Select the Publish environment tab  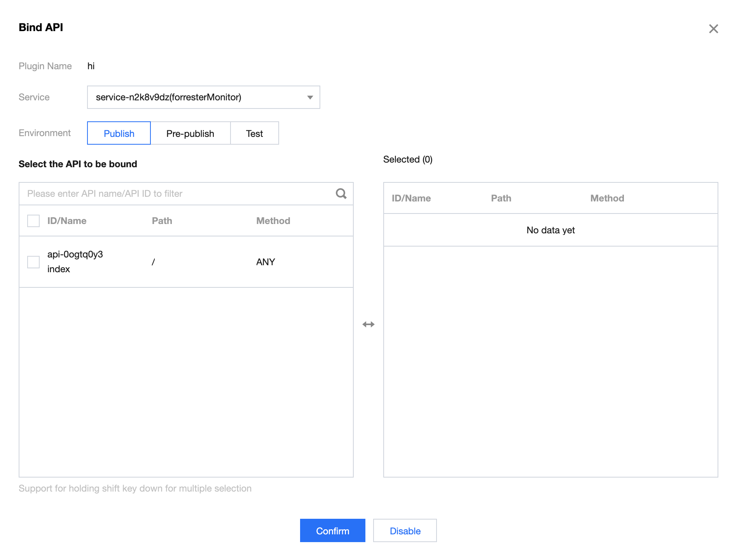tap(119, 133)
